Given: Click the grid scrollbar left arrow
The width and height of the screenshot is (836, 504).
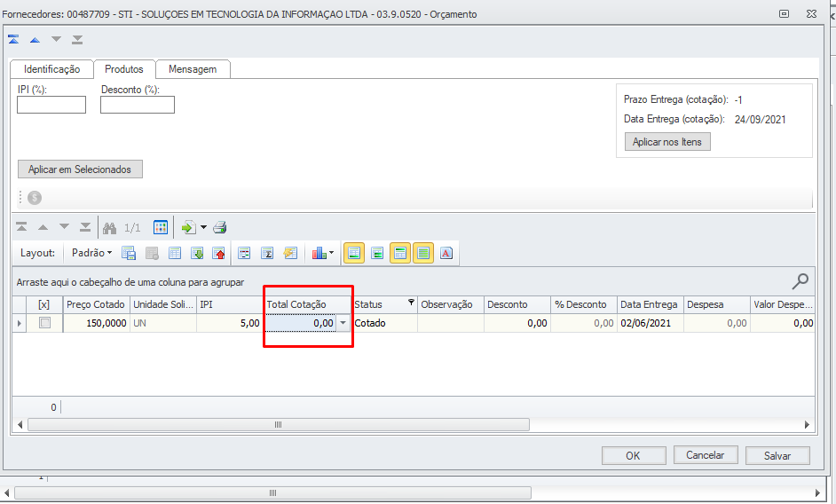Looking at the screenshot, I should point(20,424).
